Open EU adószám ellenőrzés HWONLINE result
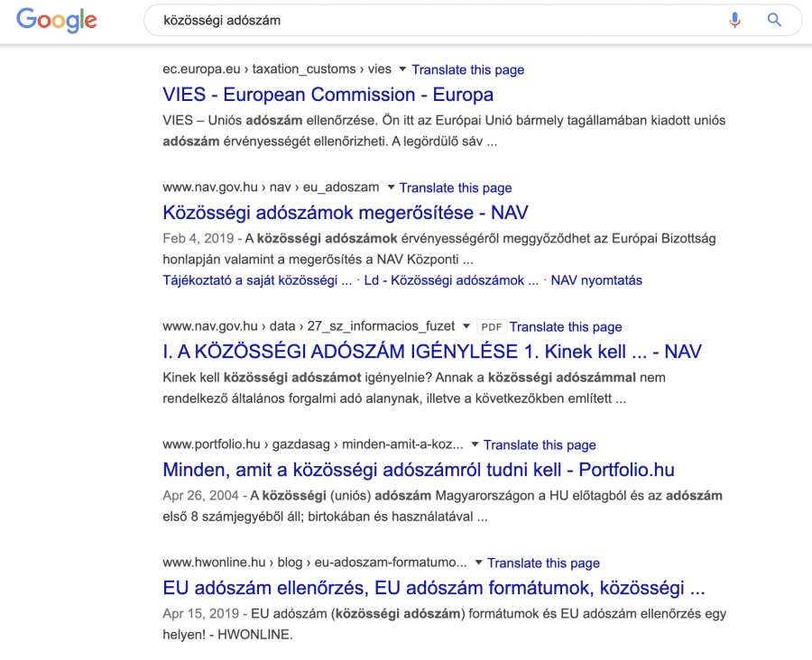Viewport: 812px width, 660px height. (433, 588)
